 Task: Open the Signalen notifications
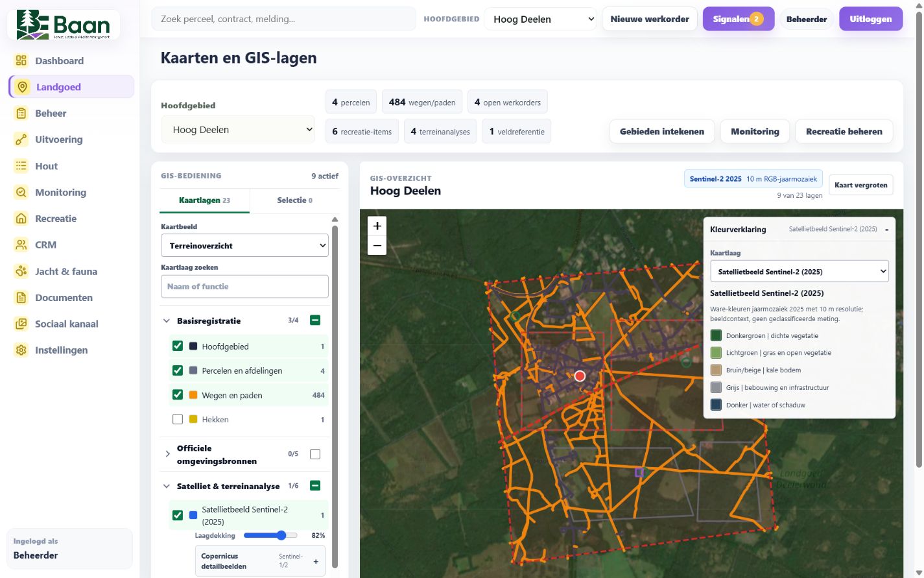click(x=738, y=19)
